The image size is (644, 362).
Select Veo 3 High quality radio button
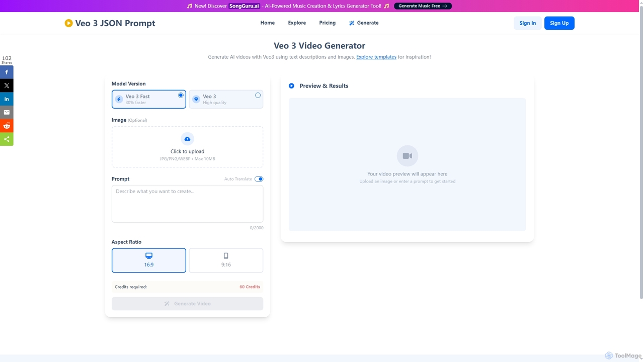point(258,95)
